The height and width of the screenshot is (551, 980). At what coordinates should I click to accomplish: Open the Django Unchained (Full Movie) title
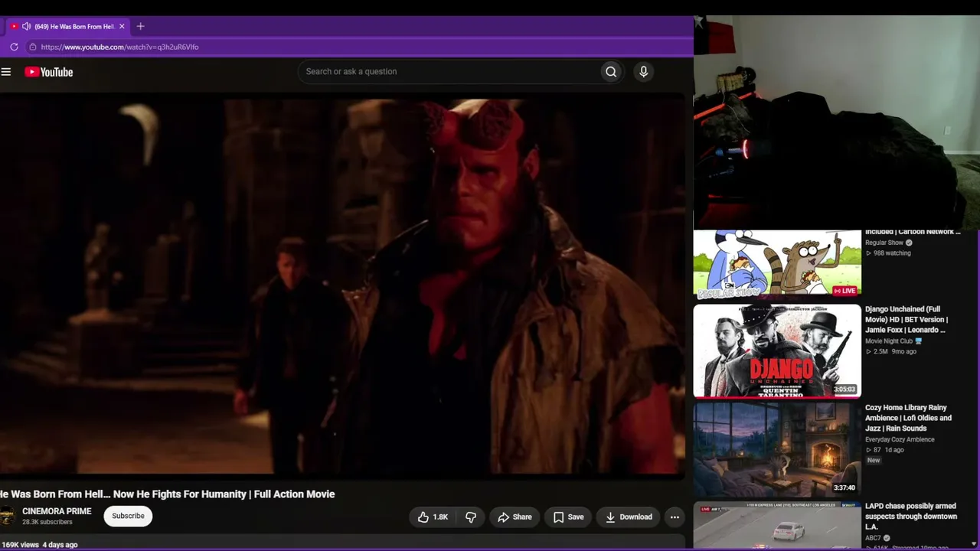point(907,320)
